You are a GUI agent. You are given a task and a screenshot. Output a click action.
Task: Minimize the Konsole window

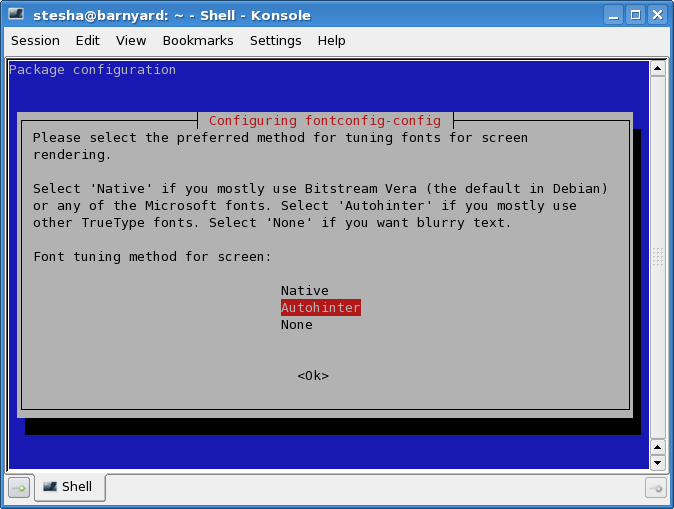613,15
